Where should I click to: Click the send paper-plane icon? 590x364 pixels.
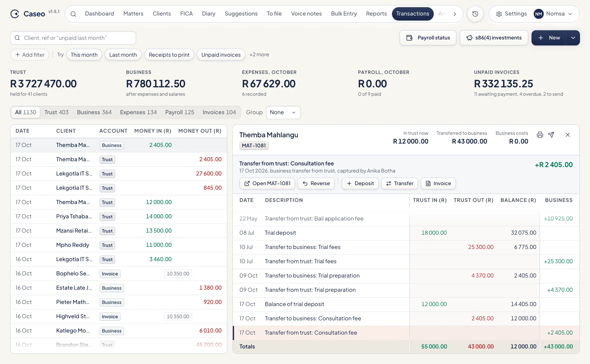coord(551,135)
